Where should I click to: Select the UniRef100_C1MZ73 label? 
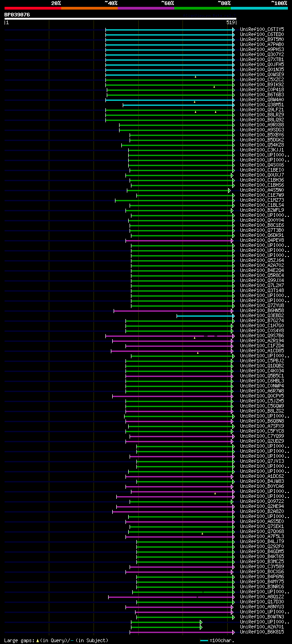coord(262,200)
